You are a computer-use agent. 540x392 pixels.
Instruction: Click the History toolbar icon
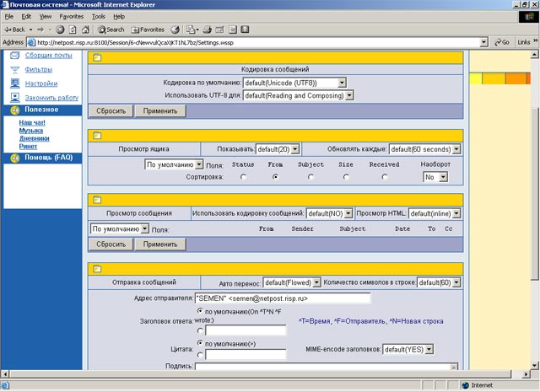(x=175, y=30)
